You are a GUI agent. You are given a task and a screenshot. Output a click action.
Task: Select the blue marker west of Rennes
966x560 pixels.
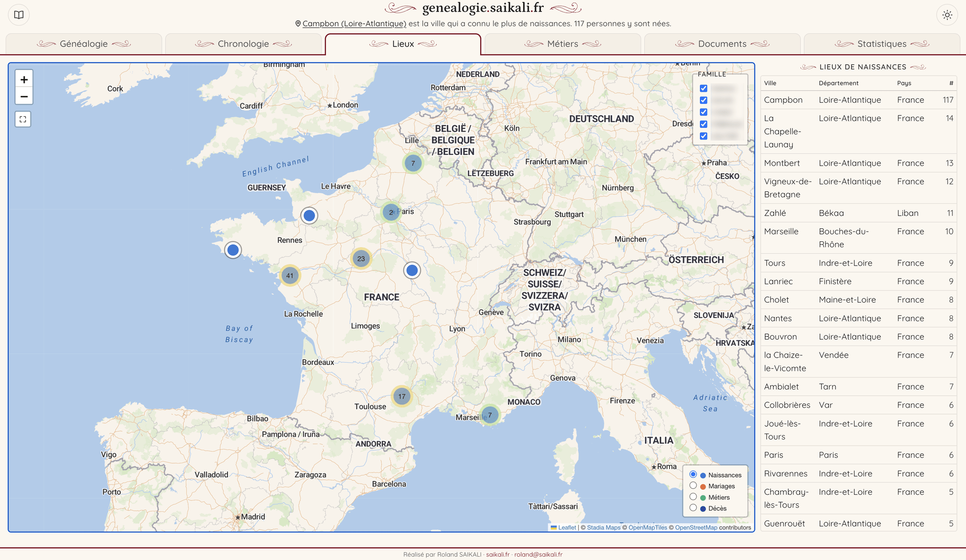[x=233, y=250]
